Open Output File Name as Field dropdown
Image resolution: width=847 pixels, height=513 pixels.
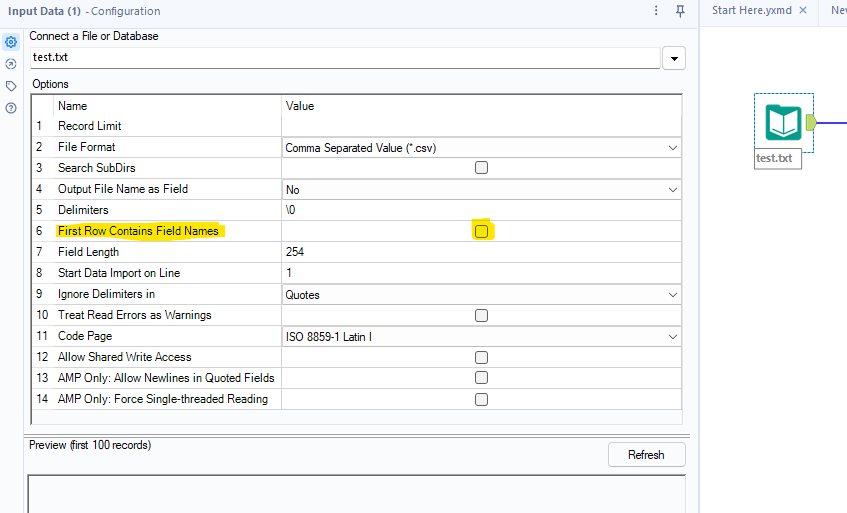point(673,189)
